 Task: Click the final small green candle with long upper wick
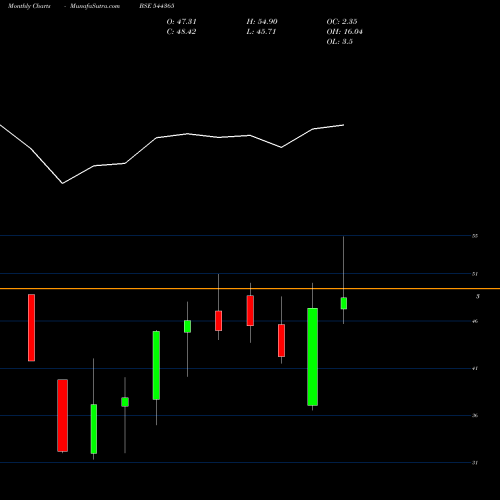pyautogui.click(x=344, y=303)
